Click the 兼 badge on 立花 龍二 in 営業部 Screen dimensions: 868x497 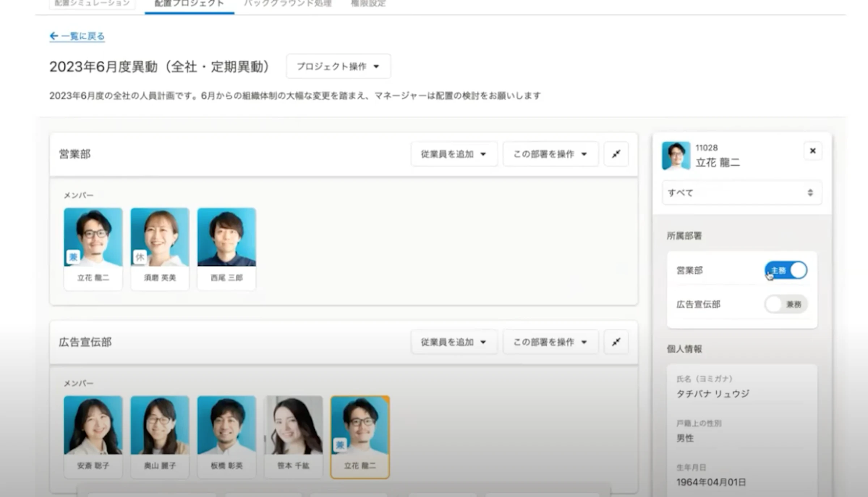(x=73, y=257)
